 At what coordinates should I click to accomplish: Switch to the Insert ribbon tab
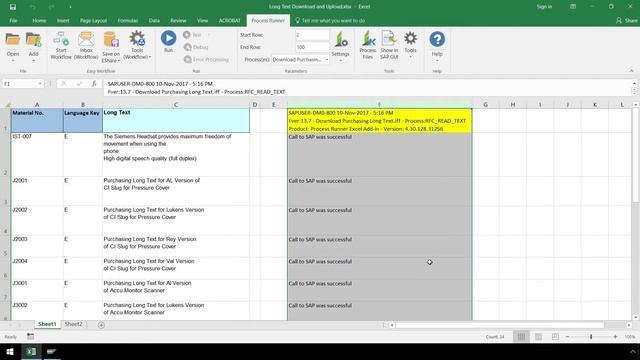(x=63, y=20)
